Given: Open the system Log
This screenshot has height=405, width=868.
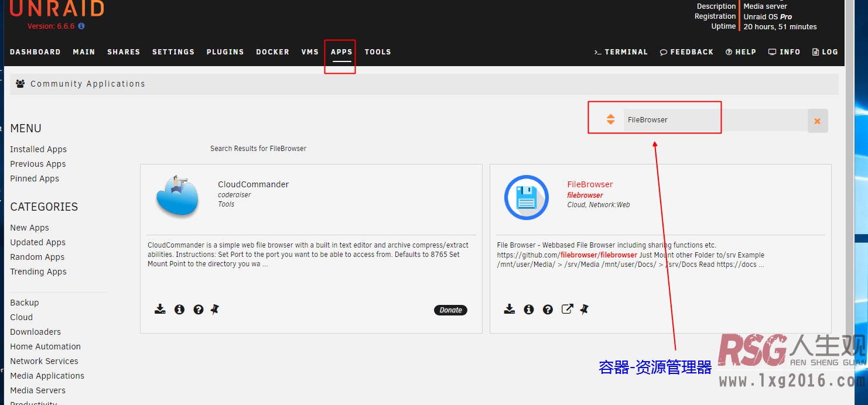Looking at the screenshot, I should (x=825, y=52).
